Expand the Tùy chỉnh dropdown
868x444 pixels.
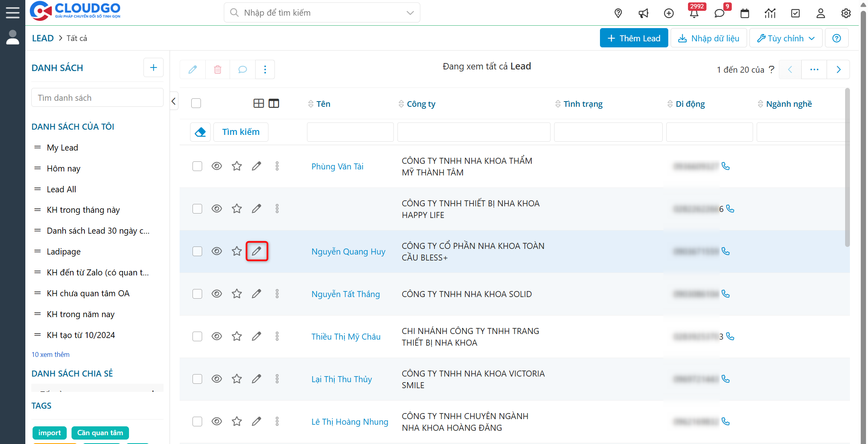(x=786, y=38)
